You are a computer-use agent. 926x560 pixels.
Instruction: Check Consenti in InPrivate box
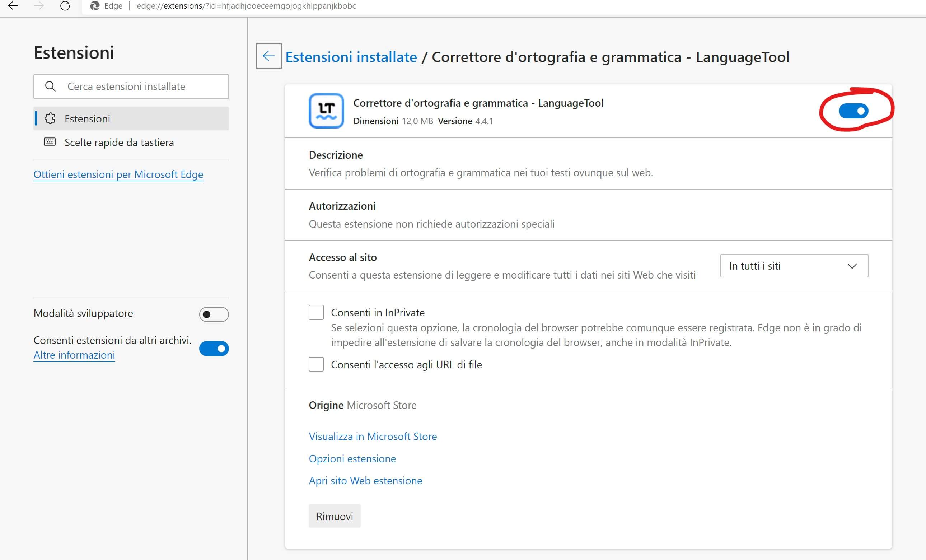click(x=316, y=312)
